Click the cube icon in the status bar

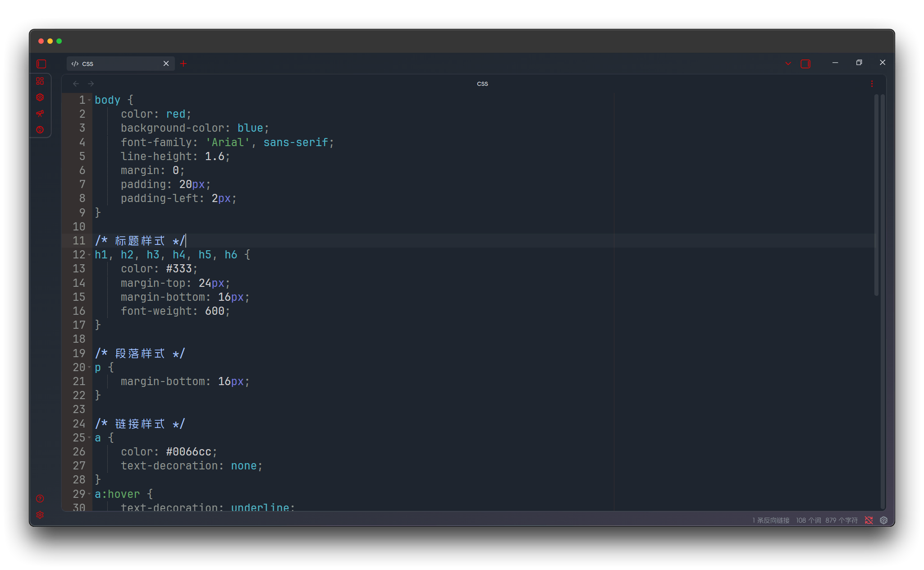[x=883, y=520]
